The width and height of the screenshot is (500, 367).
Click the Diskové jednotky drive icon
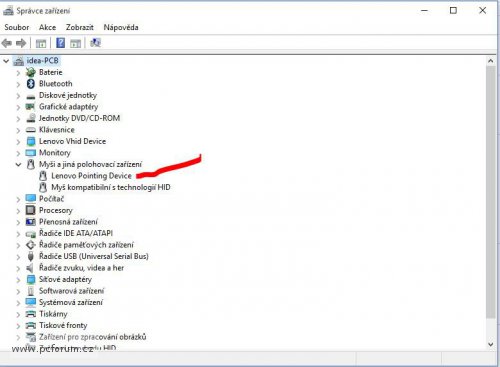[31, 97]
